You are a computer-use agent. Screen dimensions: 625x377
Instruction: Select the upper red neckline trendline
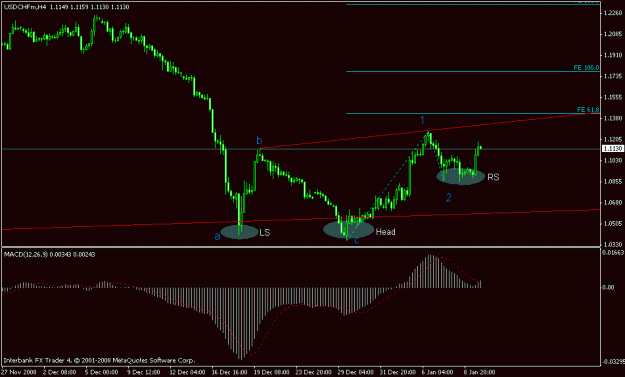tap(429, 130)
